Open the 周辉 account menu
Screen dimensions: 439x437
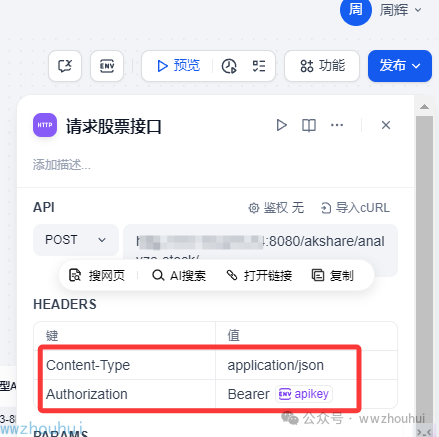coord(400,10)
